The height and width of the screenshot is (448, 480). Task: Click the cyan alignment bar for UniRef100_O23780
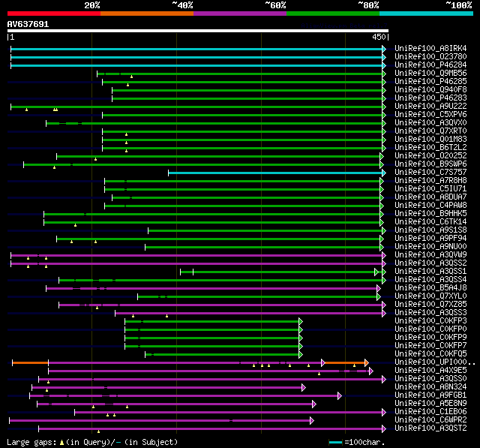(196, 57)
